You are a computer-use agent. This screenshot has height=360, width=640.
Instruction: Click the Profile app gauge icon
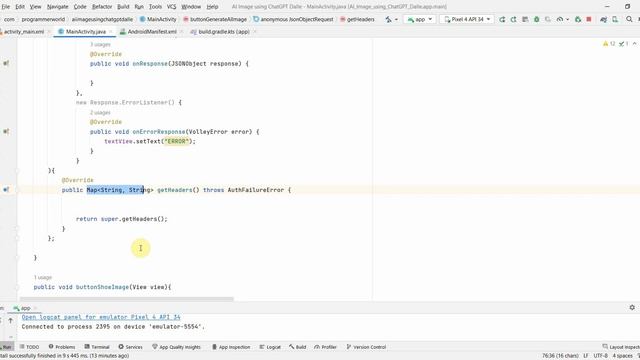(560, 19)
